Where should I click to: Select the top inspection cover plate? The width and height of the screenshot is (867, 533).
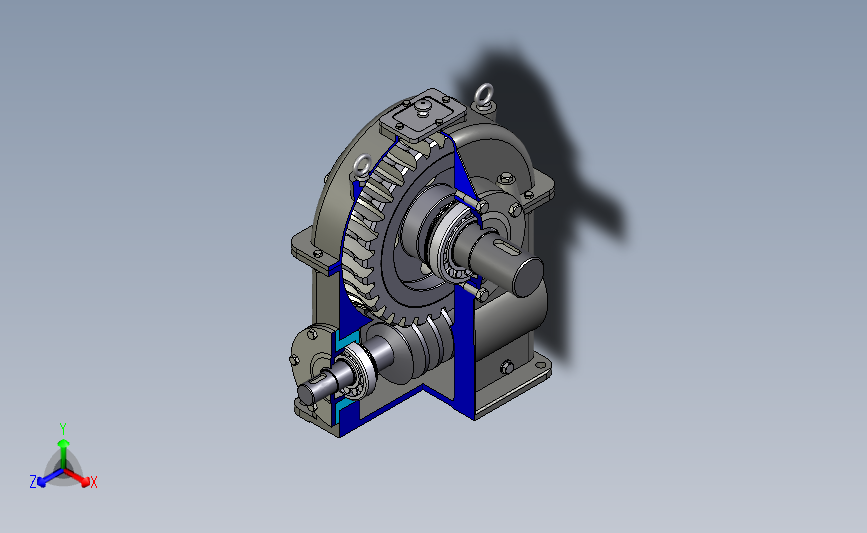(423, 114)
